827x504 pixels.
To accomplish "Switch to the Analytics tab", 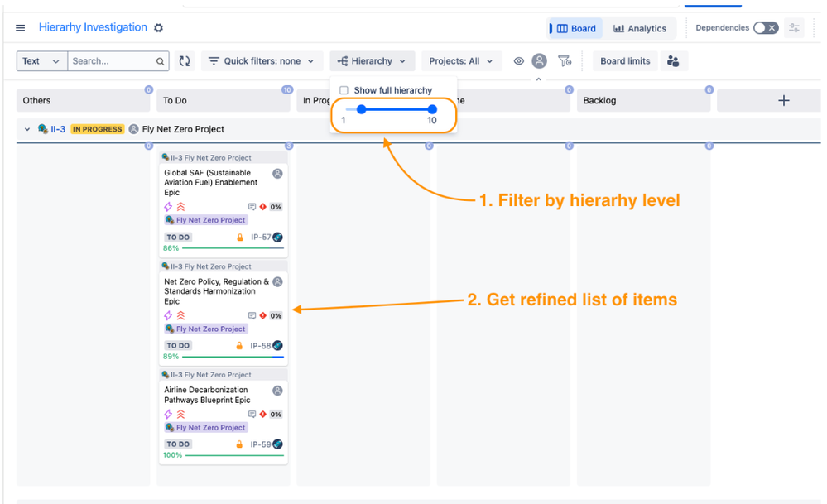I will 640,28.
